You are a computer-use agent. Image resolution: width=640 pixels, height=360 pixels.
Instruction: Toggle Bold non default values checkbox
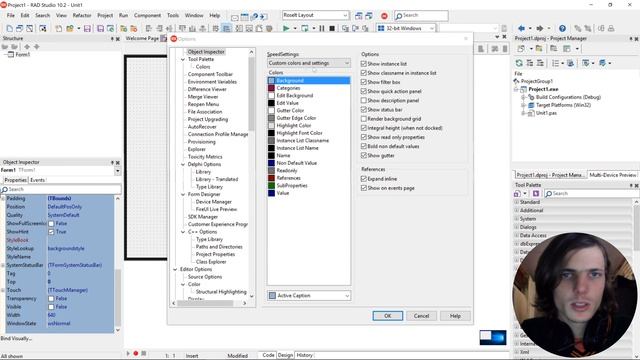click(x=364, y=146)
